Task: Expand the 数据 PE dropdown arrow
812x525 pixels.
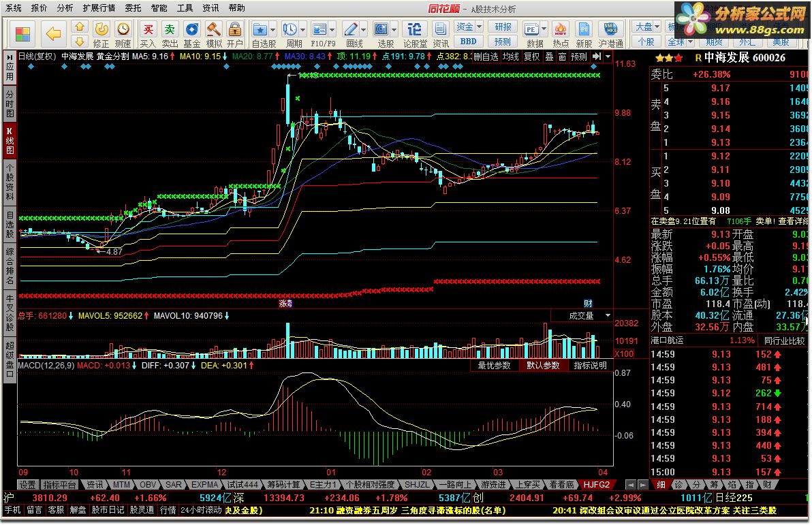Action: [x=544, y=29]
